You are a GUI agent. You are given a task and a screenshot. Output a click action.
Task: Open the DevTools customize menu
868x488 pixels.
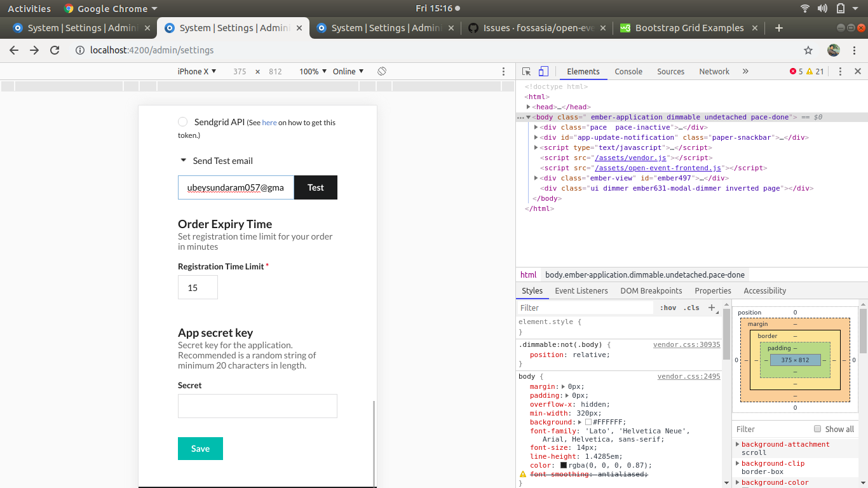click(x=840, y=71)
